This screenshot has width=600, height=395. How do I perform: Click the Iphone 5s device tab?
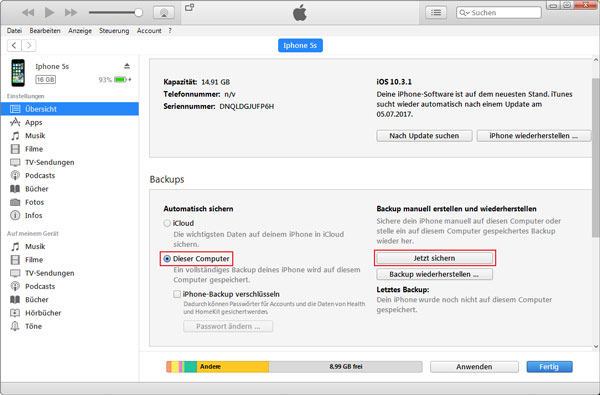(x=300, y=45)
